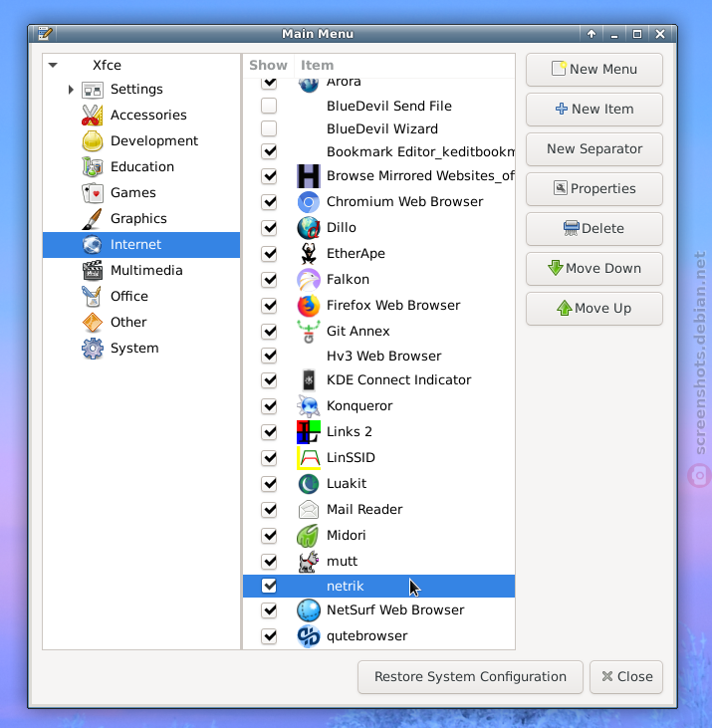Open Properties for the selected item
The width and height of the screenshot is (712, 728).
(x=594, y=189)
